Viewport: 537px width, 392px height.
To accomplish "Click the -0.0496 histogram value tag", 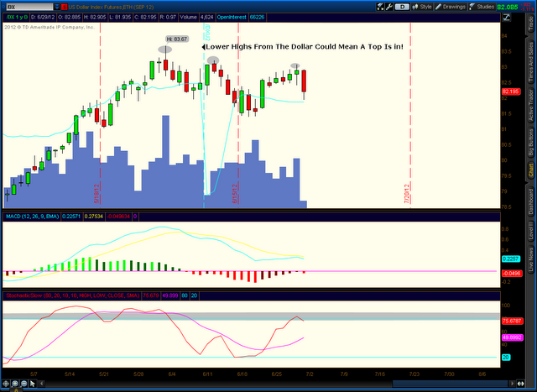I will [x=512, y=273].
